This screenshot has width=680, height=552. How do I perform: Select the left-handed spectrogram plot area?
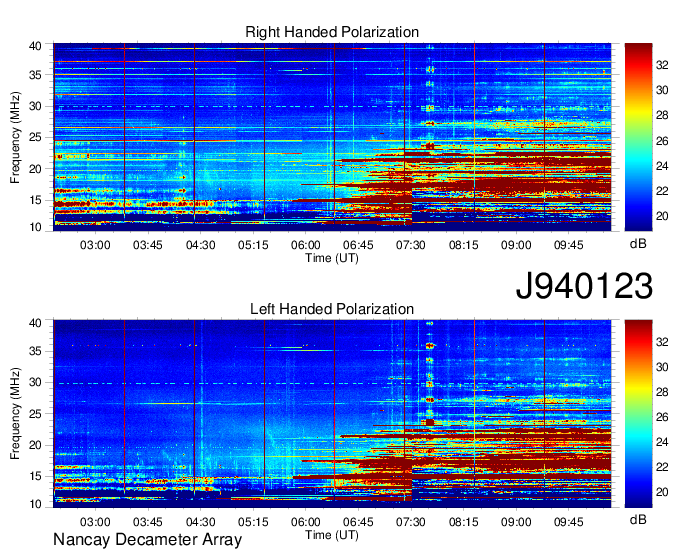pyautogui.click(x=332, y=414)
